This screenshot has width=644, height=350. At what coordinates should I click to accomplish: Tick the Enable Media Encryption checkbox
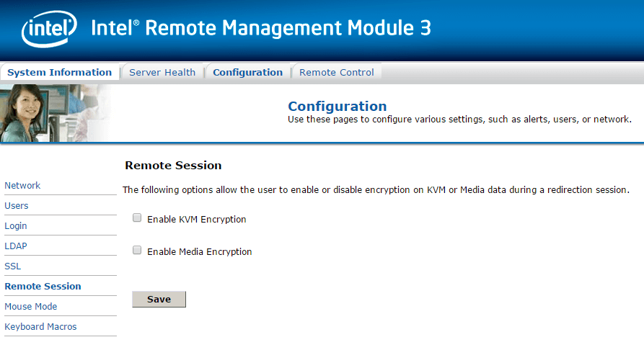137,251
